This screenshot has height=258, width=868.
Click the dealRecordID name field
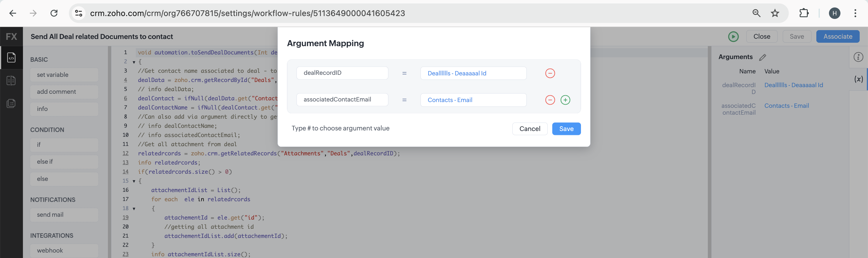pos(342,73)
